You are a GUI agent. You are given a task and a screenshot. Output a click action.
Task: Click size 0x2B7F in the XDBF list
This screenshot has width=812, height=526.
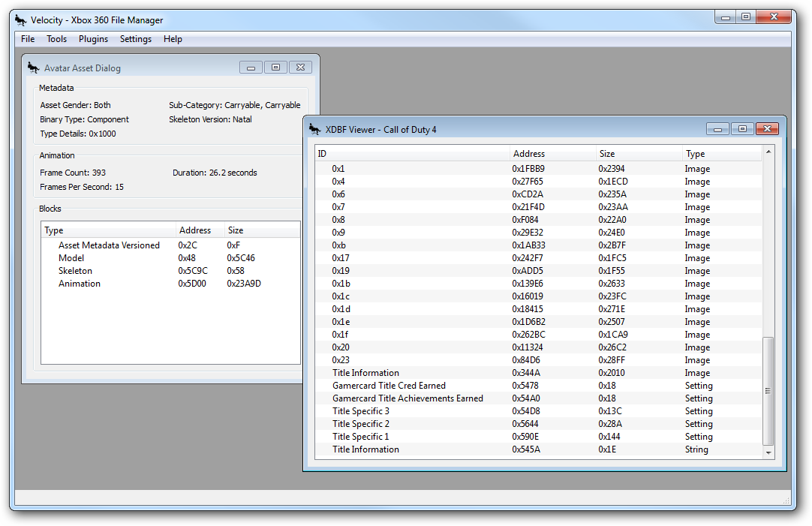pos(612,245)
